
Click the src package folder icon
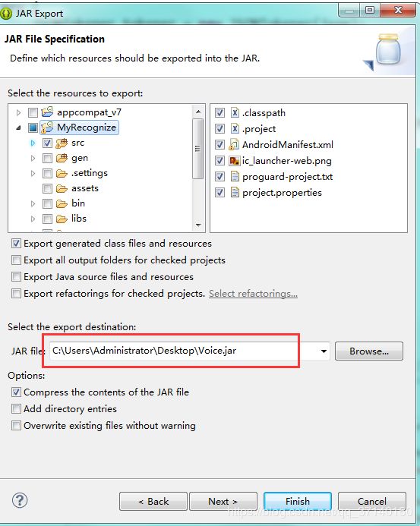[62, 143]
